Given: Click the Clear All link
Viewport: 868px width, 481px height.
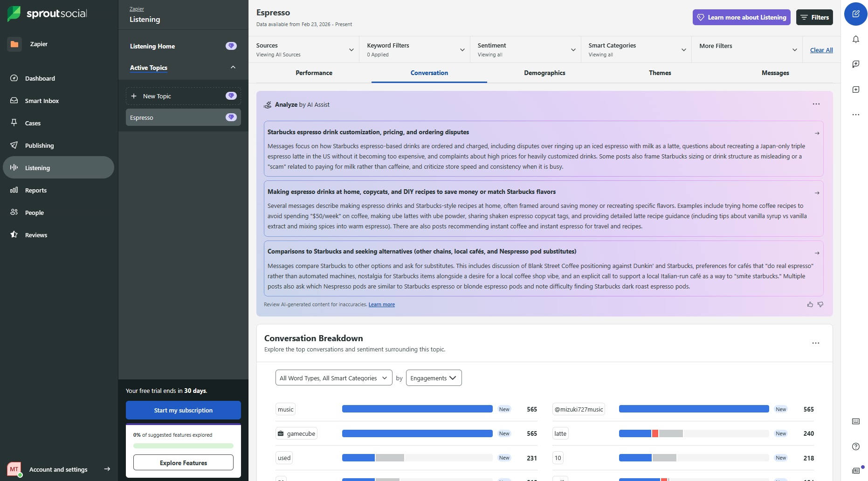Looking at the screenshot, I should point(821,50).
